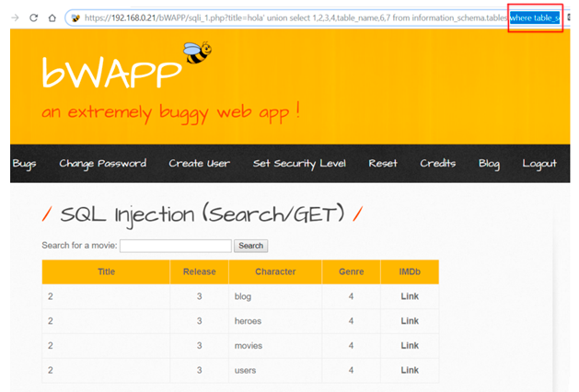Click the bWAPP bee logo

(x=196, y=53)
